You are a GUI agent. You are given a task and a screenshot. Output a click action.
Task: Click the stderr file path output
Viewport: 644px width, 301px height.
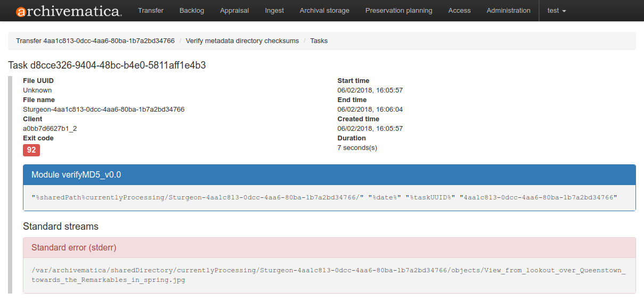click(x=328, y=275)
